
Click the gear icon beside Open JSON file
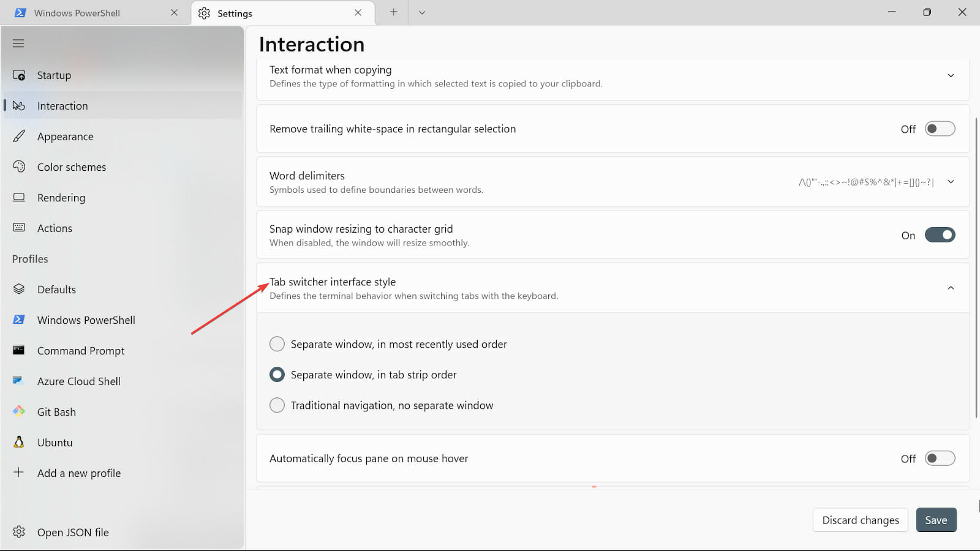tap(19, 532)
